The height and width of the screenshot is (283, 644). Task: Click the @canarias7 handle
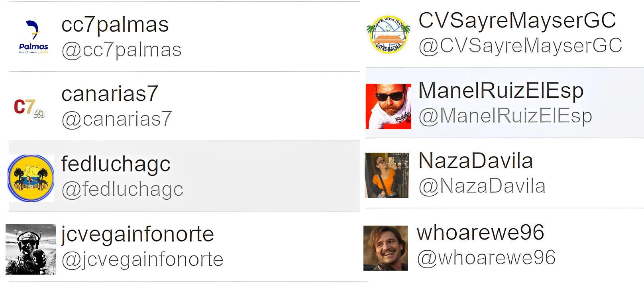coord(116,119)
